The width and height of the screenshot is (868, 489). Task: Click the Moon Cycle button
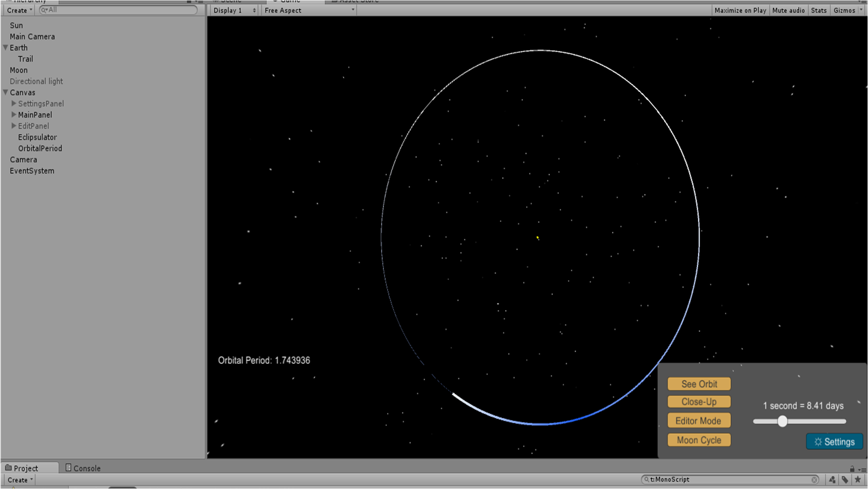pyautogui.click(x=699, y=440)
